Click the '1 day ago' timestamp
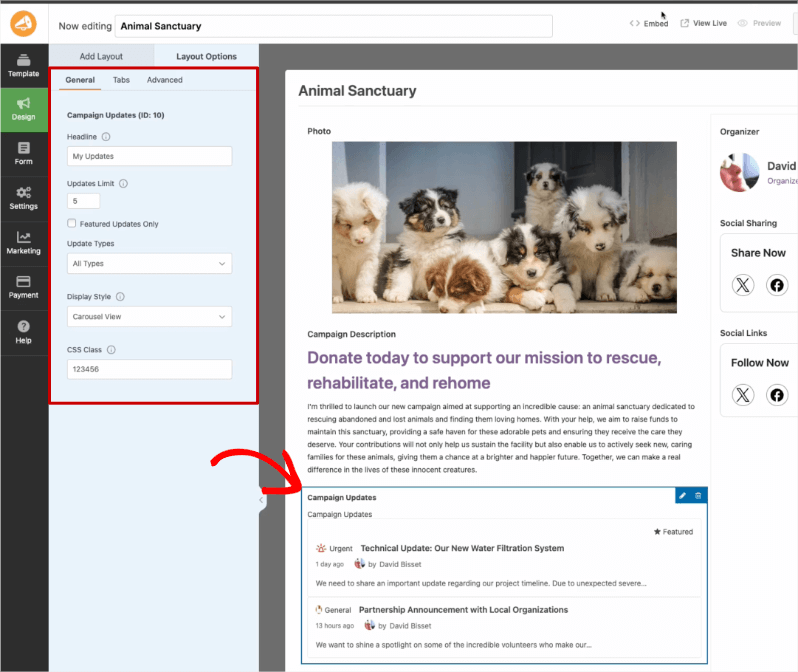The image size is (798, 672). pos(330,564)
